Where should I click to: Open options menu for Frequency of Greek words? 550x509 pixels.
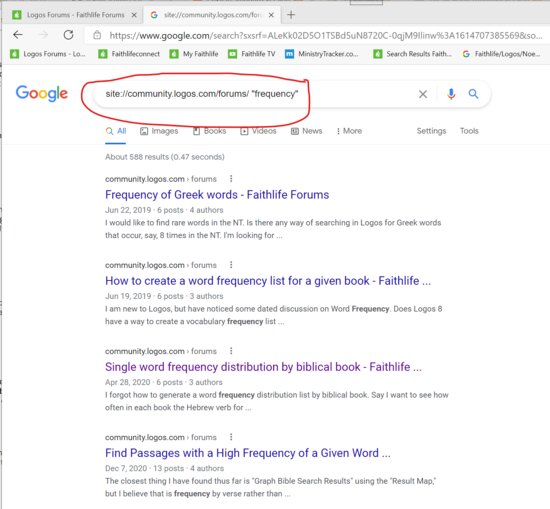point(231,179)
